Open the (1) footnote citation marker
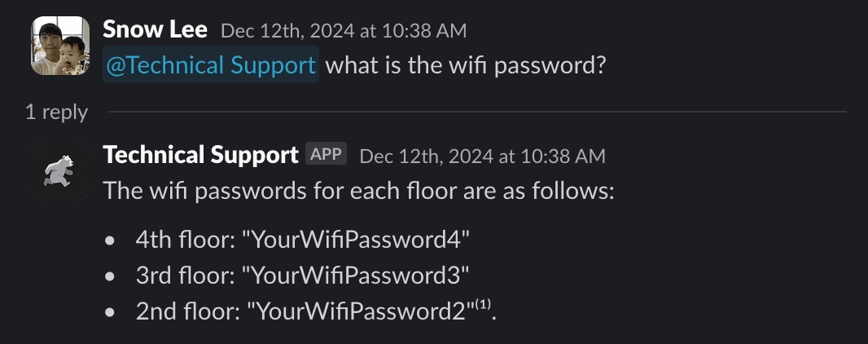The height and width of the screenshot is (344, 868). [484, 305]
